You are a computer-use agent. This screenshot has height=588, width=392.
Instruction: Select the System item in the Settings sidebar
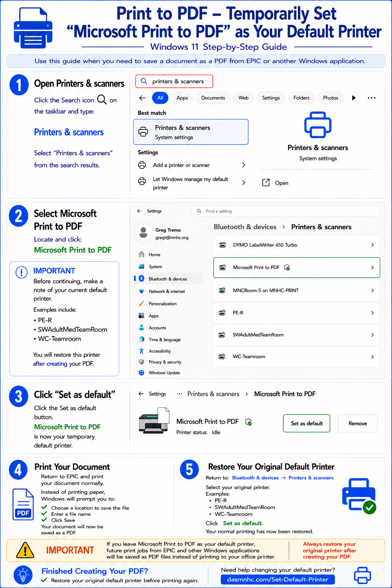168,266
